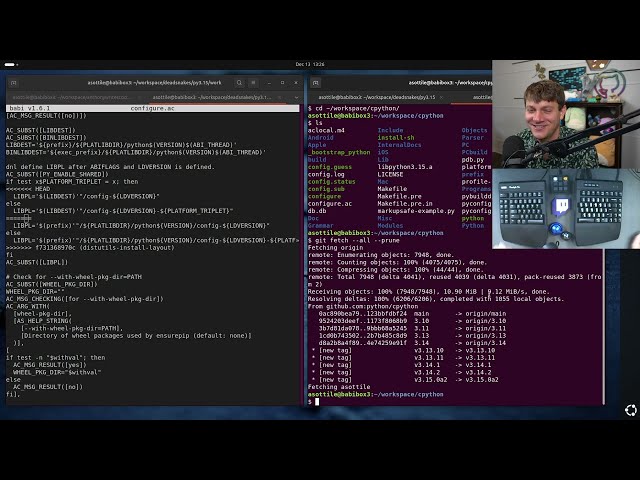
Task: Click "aclocal.m4" in the ls output
Action: pos(326,130)
